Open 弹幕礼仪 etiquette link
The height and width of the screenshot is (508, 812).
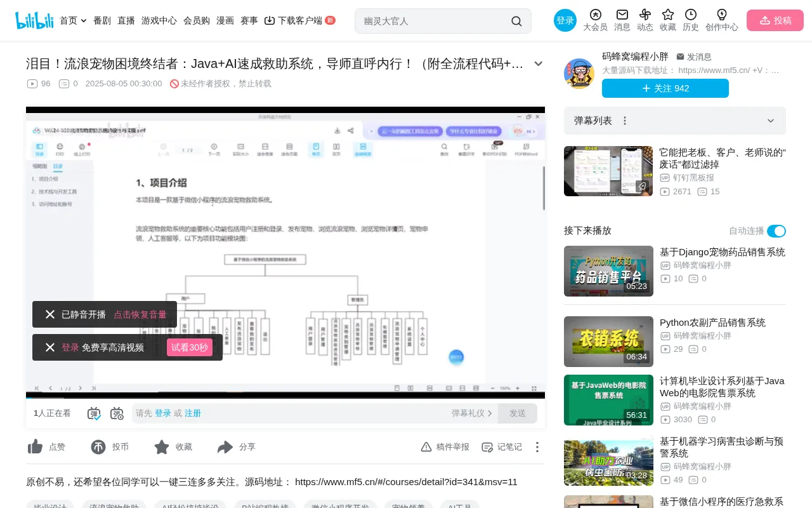(x=472, y=413)
